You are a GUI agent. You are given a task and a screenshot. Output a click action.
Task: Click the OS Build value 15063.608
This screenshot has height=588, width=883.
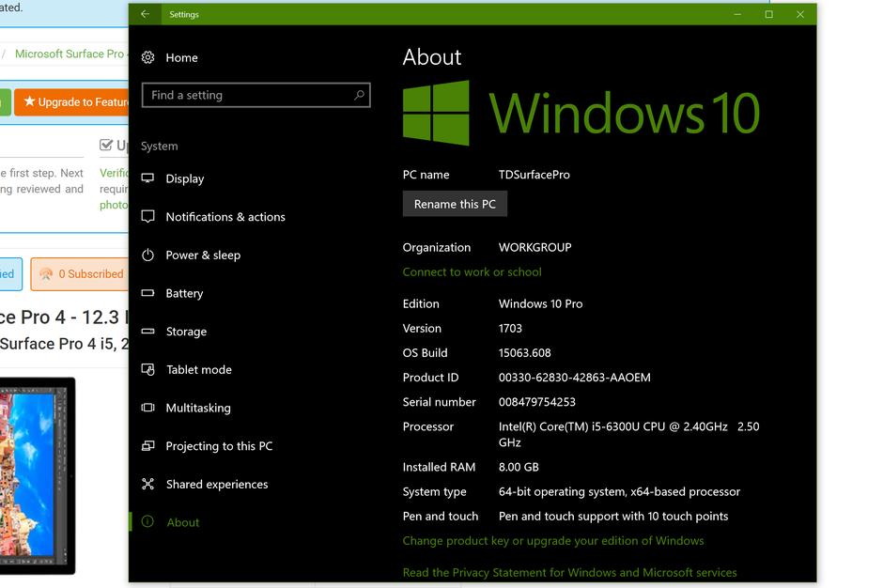(x=525, y=352)
